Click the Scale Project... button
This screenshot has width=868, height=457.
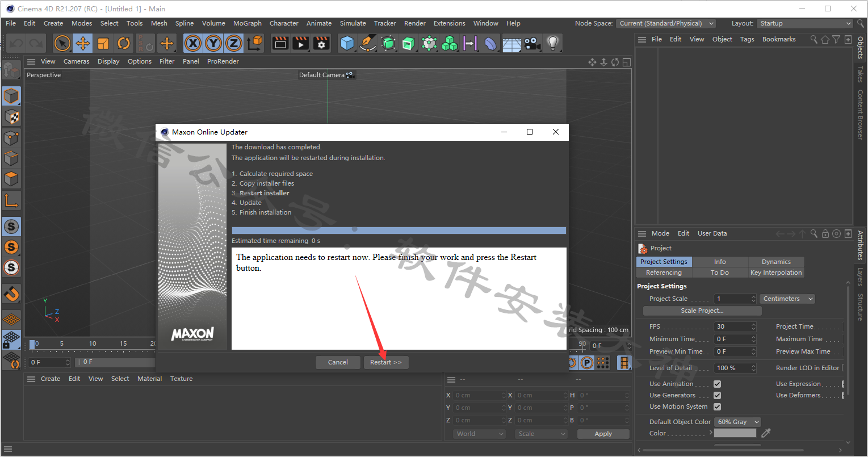point(702,311)
